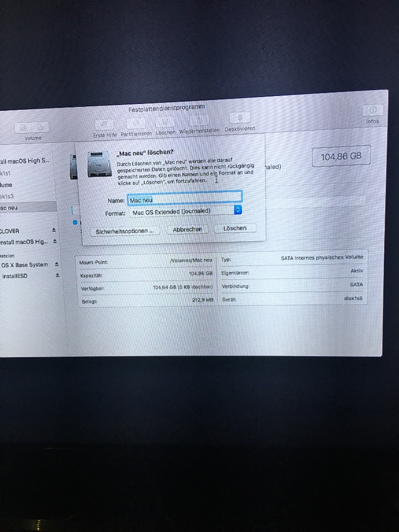
Task: Click the Deaktivieren toolbar icon
Action: point(240,118)
